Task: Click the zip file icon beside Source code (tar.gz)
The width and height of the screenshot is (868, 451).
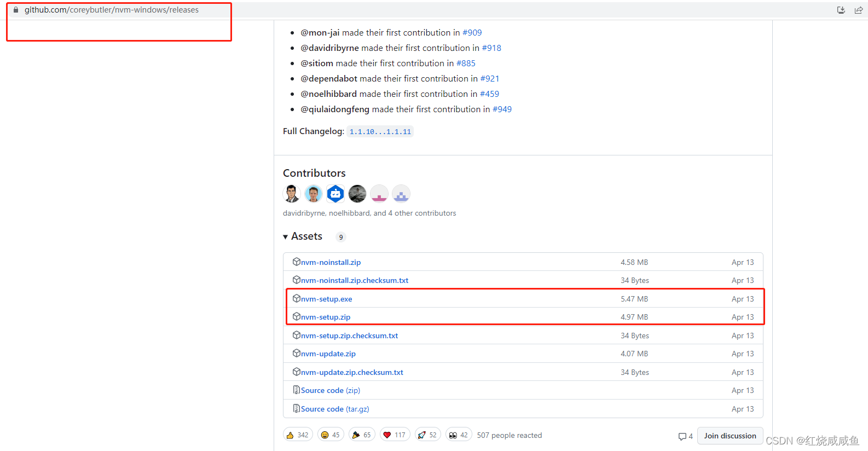Action: coord(297,408)
